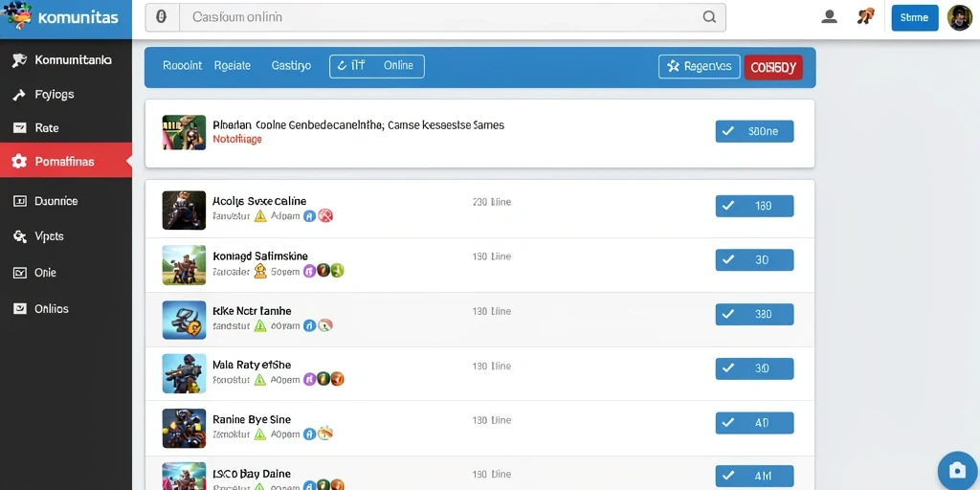Toggle the checkmark button labeled 180
Screen dimensions: 980x490
(x=754, y=206)
